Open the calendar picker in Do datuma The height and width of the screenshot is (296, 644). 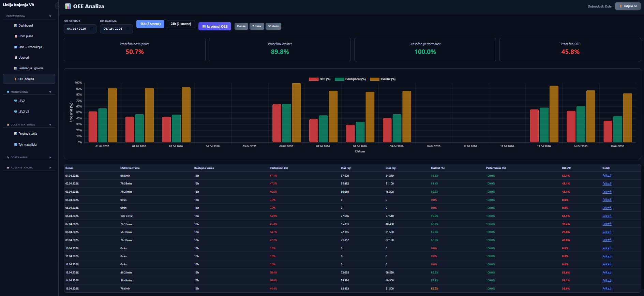pos(128,29)
